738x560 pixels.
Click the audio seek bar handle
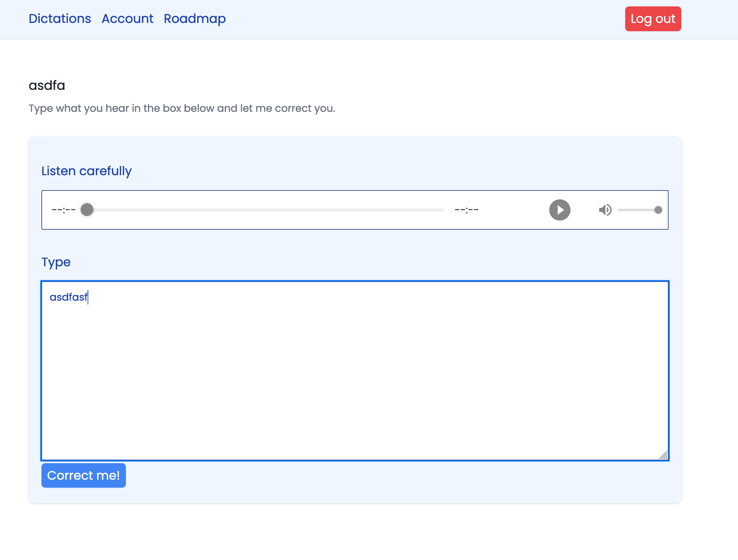87,210
